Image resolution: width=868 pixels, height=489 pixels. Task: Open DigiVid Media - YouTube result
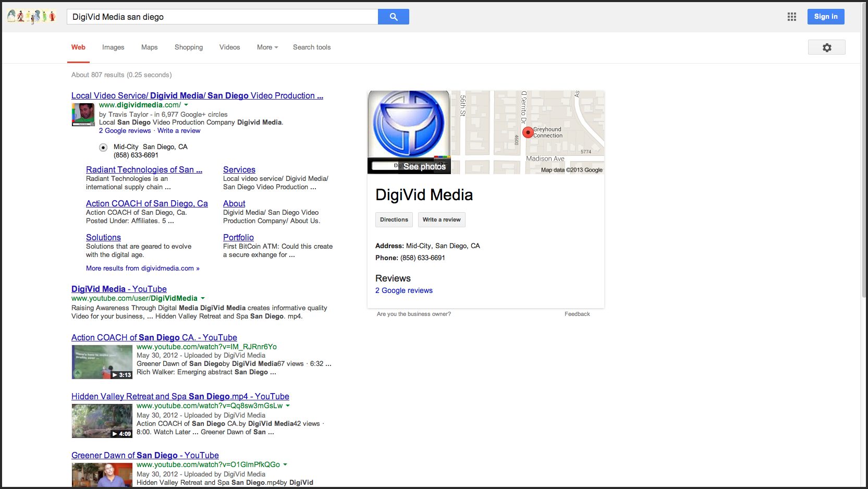click(x=119, y=289)
